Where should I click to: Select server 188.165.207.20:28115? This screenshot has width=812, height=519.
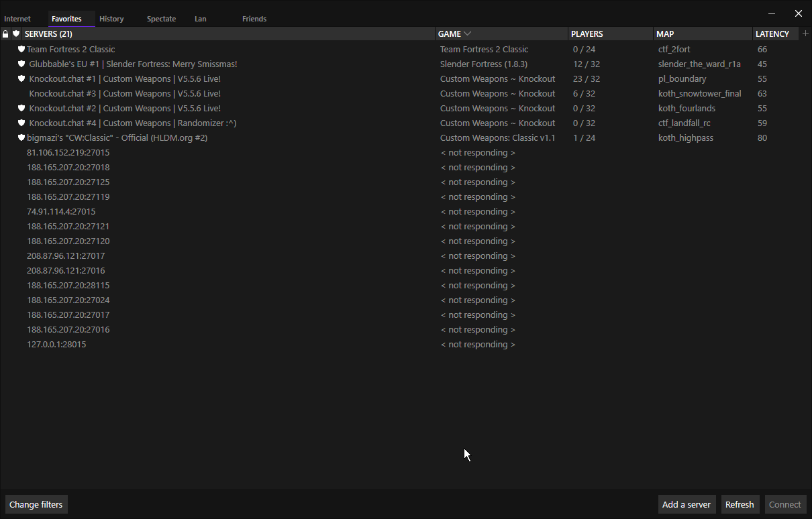(400, 285)
